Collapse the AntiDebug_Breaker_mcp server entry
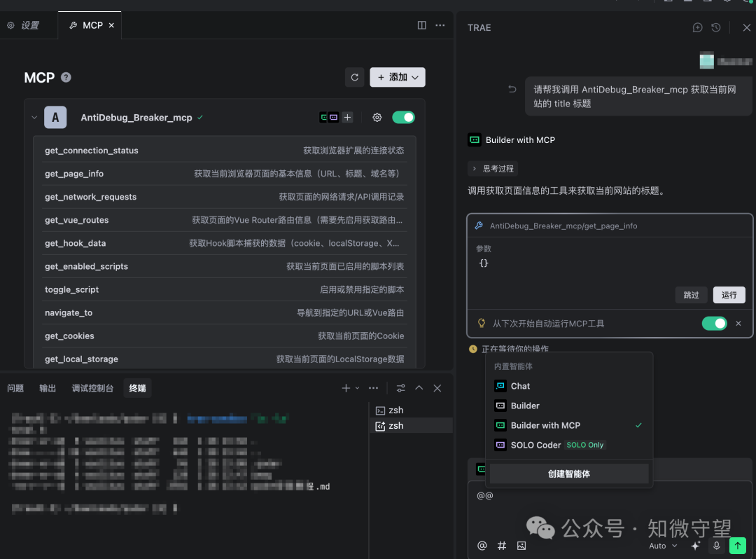The image size is (756, 559). (34, 117)
